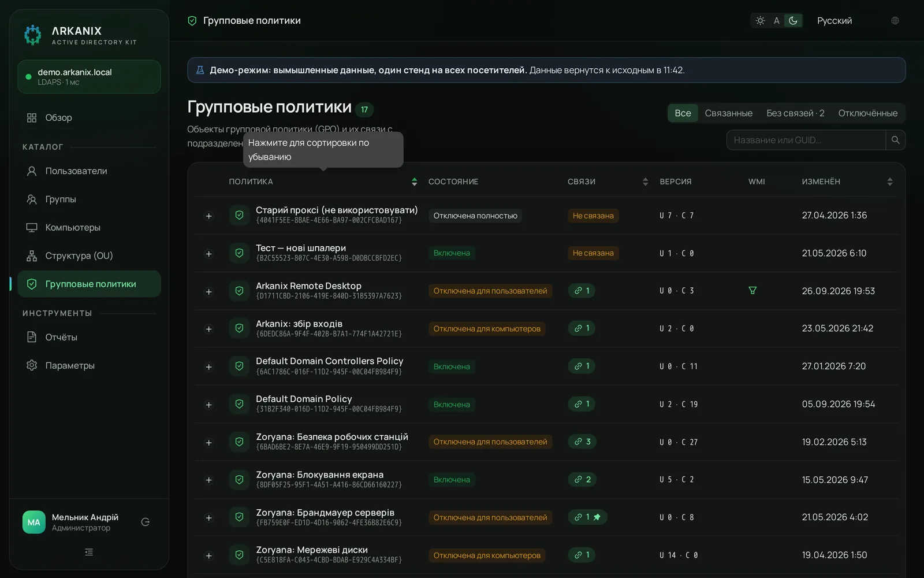Switch to light theme sun icon
The image size is (924, 578).
760,21
